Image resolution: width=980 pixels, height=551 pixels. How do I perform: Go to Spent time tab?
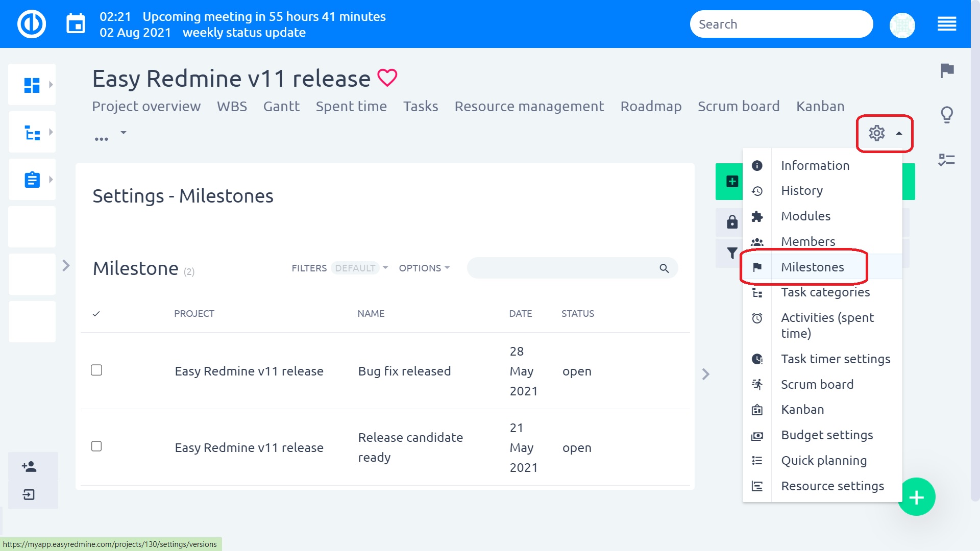pos(351,106)
